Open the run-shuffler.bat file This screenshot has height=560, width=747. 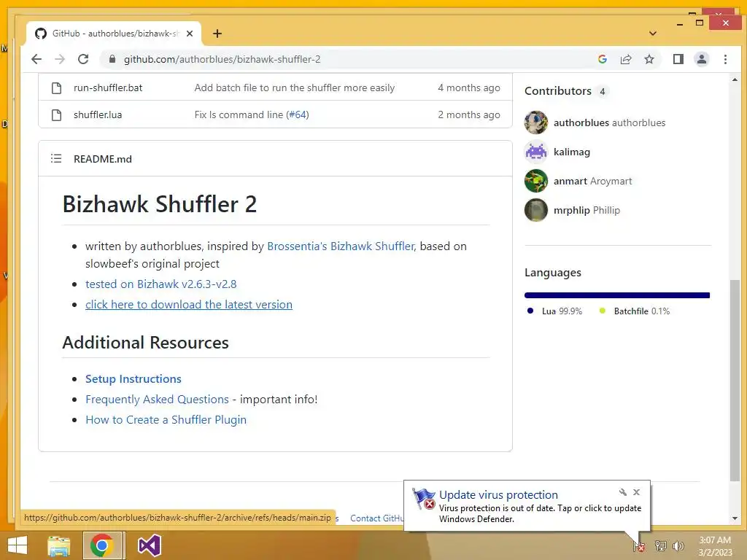[108, 87]
